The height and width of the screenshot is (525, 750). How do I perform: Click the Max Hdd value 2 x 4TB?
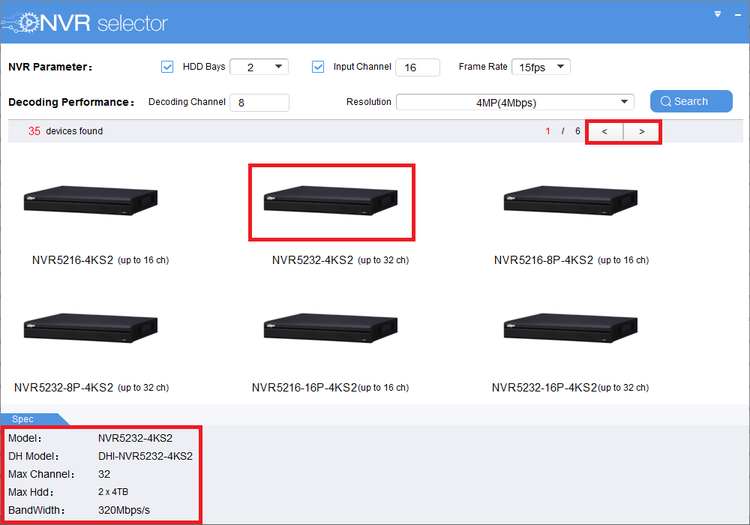tap(113, 492)
